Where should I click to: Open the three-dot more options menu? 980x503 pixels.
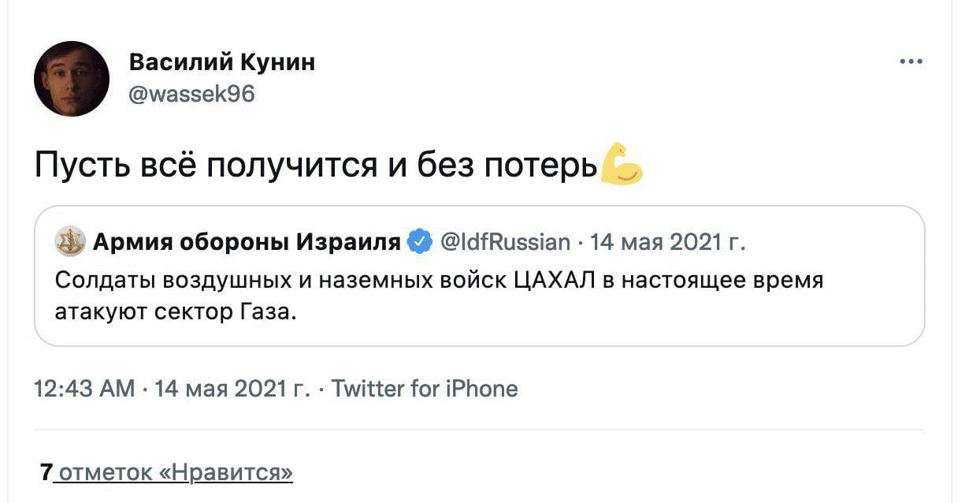pyautogui.click(x=911, y=61)
